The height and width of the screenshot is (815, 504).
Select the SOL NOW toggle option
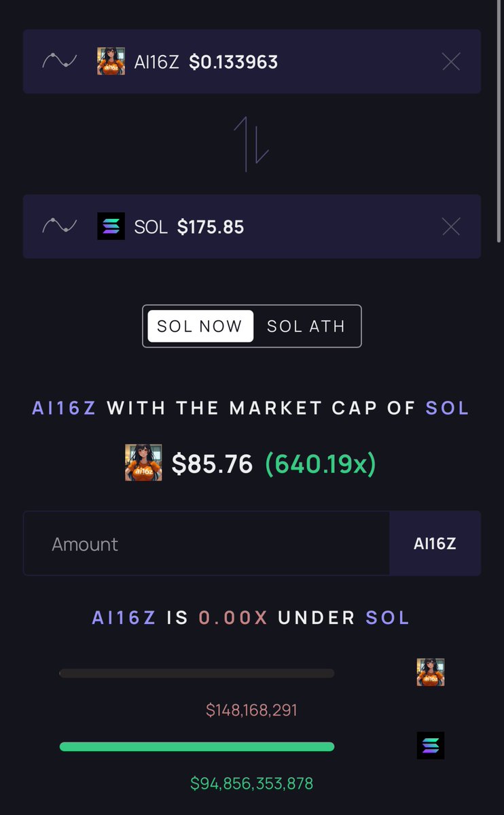(x=200, y=326)
